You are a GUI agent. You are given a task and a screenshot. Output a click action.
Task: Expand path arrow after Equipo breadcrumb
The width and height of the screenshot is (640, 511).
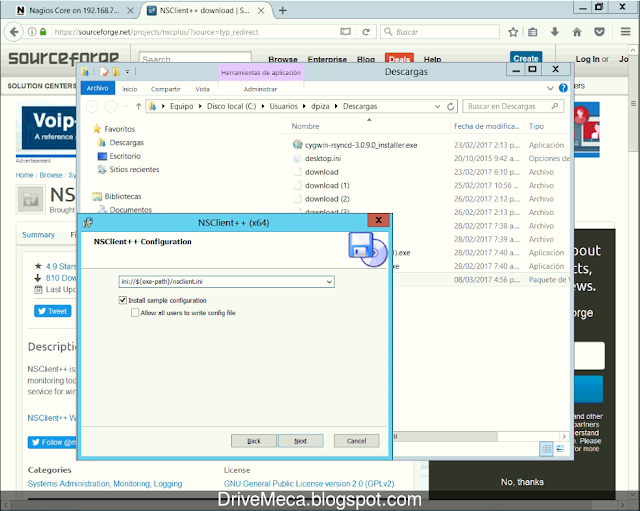[200, 106]
